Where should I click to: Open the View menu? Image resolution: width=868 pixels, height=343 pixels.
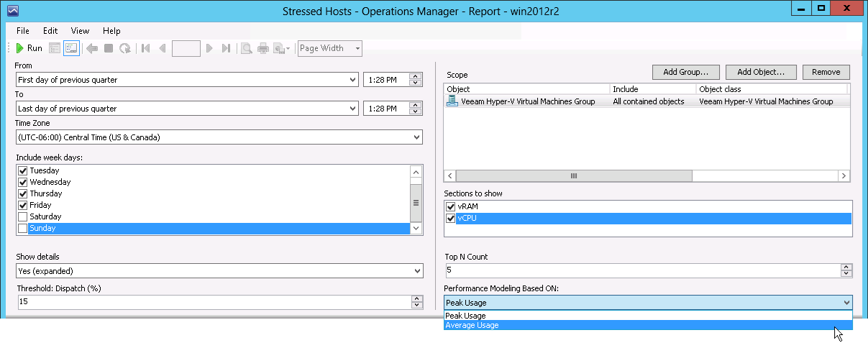[x=81, y=31]
